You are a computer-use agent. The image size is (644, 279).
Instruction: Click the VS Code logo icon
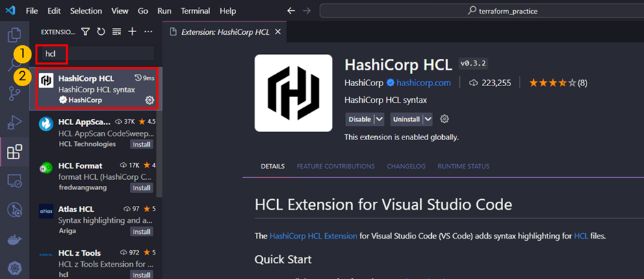(10, 11)
